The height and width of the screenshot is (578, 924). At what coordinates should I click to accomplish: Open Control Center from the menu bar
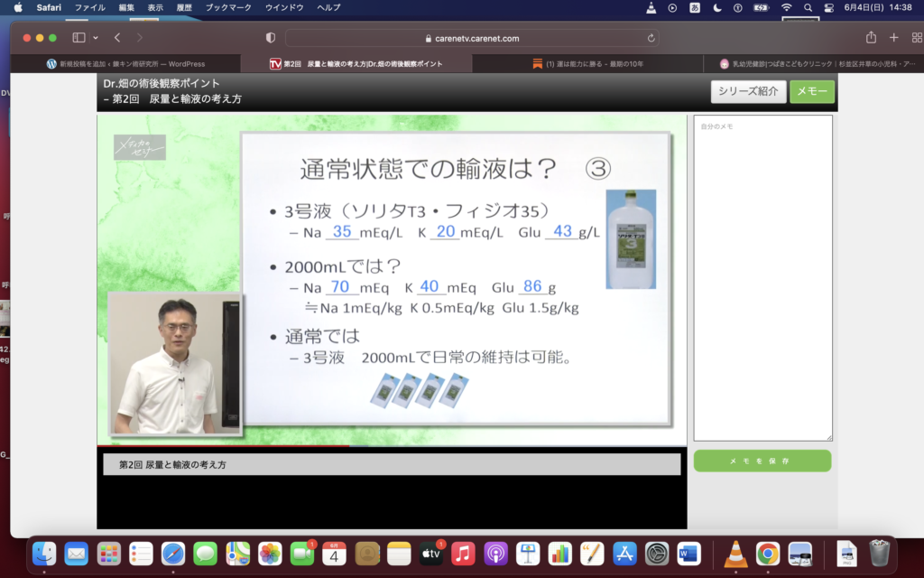click(828, 9)
